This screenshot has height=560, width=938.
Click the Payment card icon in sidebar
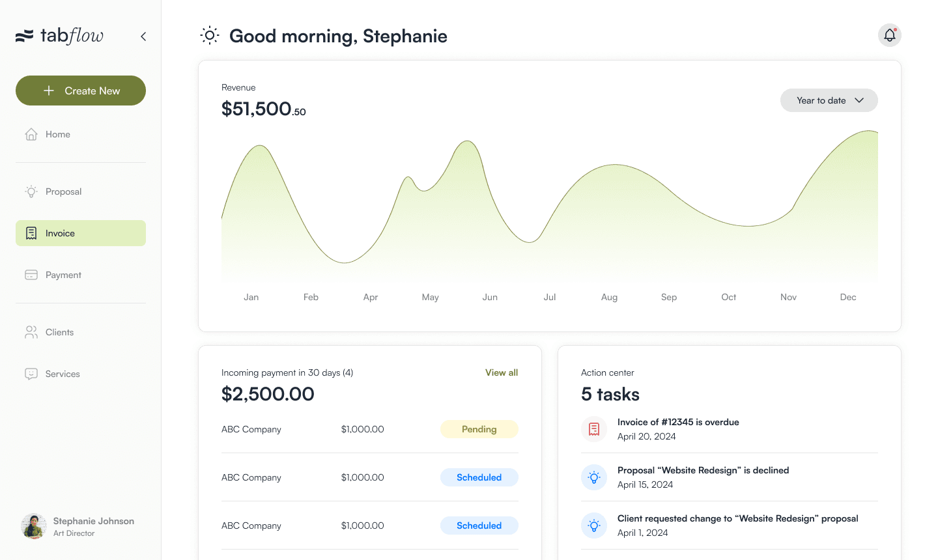31,275
